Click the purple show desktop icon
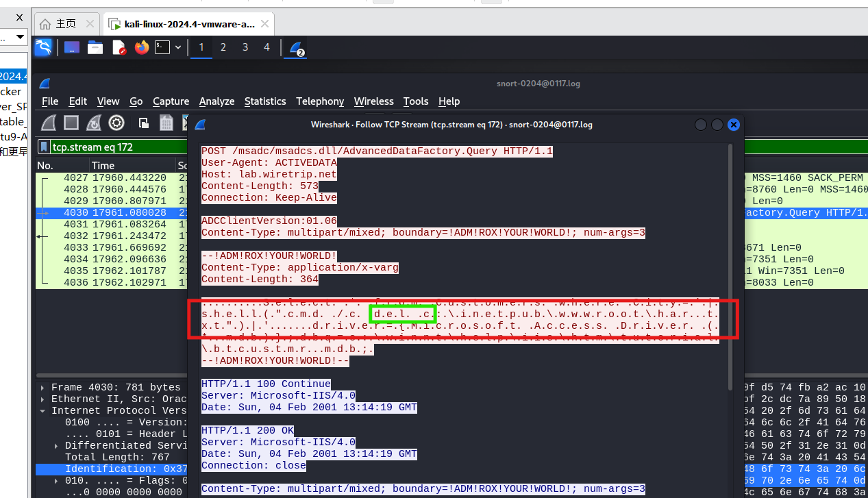This screenshot has width=868, height=498. click(72, 47)
